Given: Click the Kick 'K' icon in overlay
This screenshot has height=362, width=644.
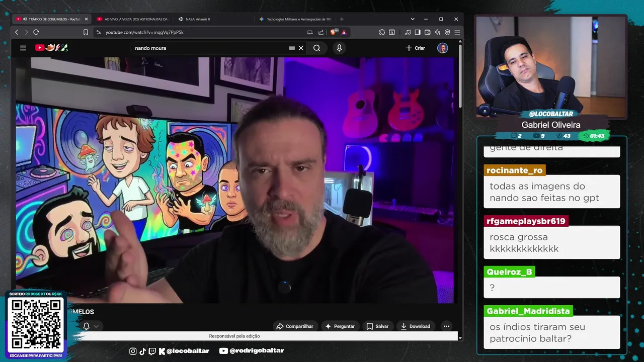Looking at the screenshot, I should point(162,351).
